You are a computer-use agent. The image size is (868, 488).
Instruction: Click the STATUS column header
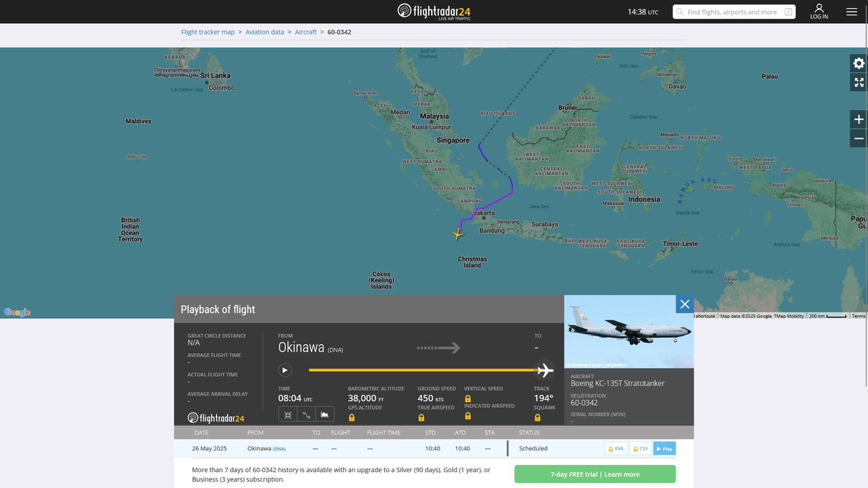click(529, 432)
